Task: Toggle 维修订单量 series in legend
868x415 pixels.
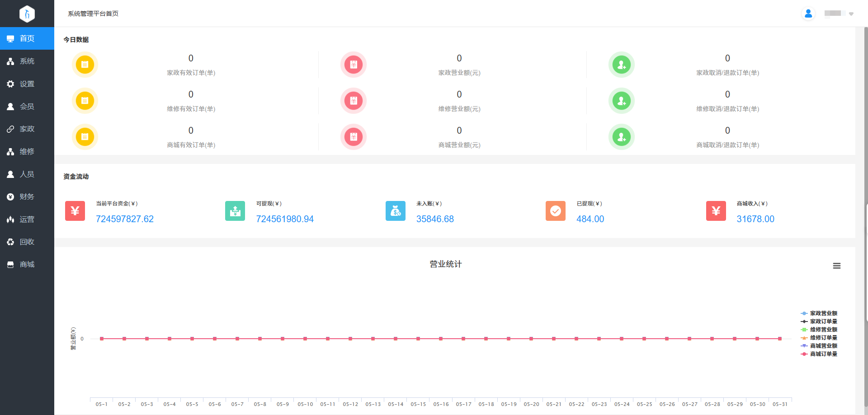Action: 819,338
